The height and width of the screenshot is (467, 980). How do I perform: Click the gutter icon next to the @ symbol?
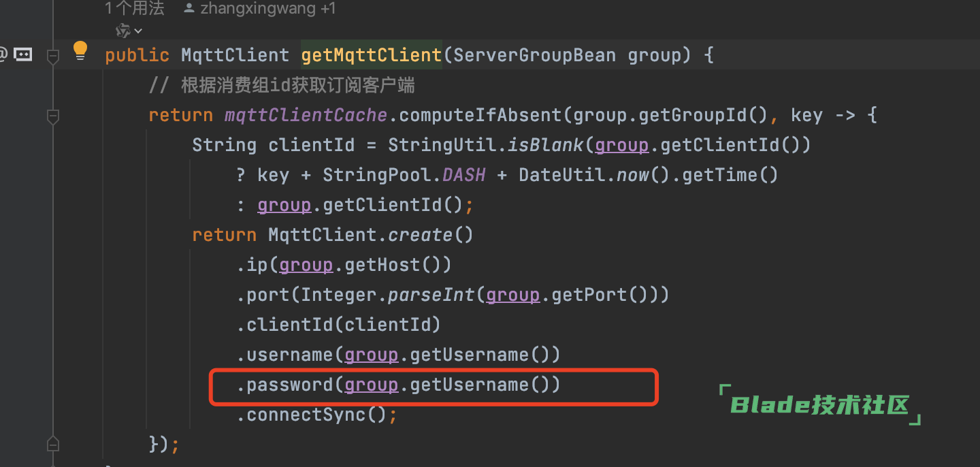23,54
